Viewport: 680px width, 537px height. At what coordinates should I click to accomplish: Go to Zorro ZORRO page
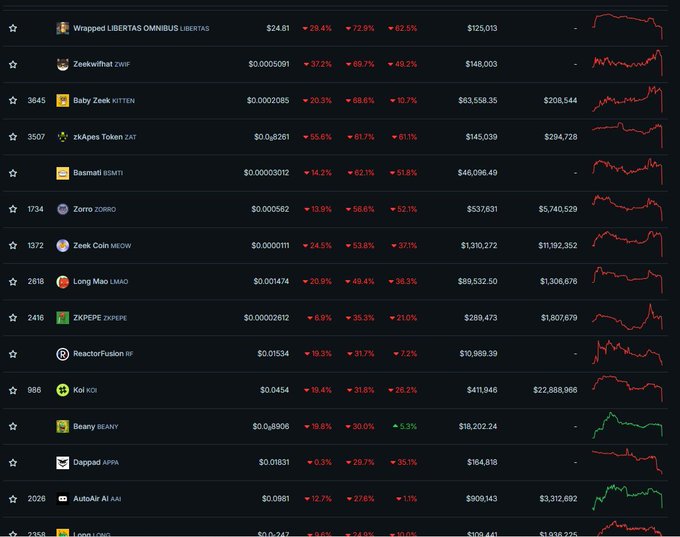pyautogui.click(x=95, y=209)
